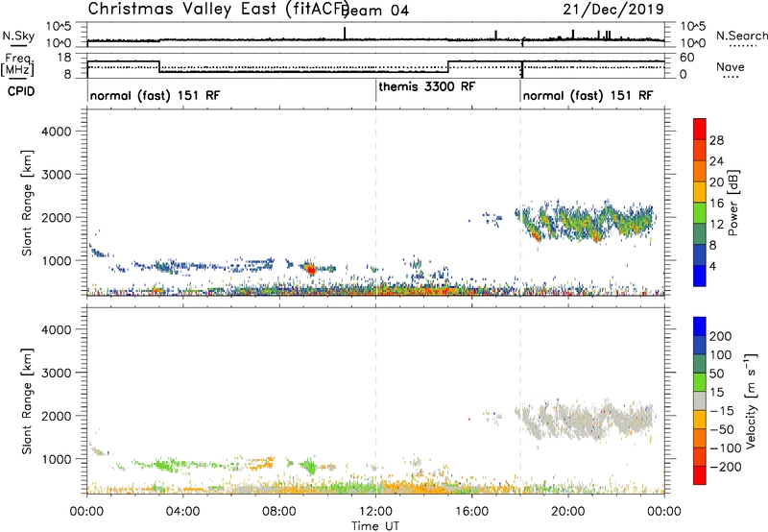Image resolution: width=768 pixels, height=532 pixels.
Task: Click the blue bottom of the Power color bar
Action: point(700,276)
